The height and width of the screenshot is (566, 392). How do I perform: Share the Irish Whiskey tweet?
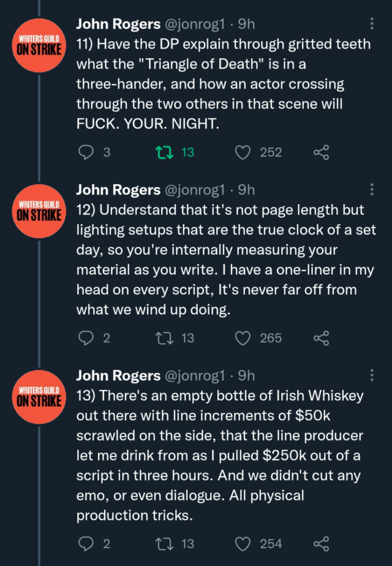321,543
